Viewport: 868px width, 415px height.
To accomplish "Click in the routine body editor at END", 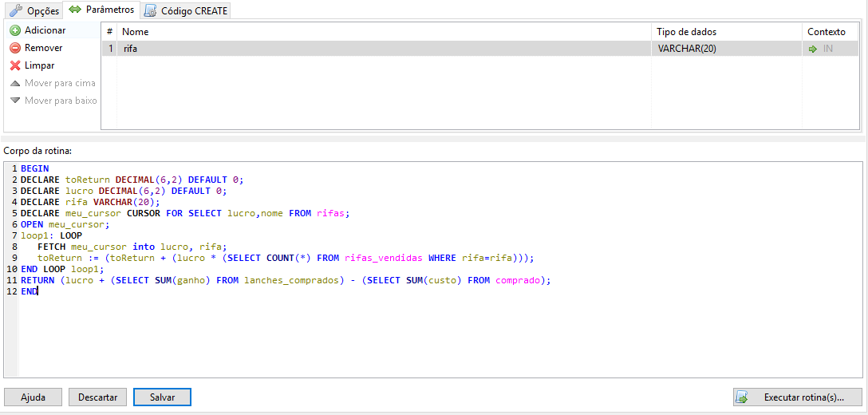I will tap(29, 291).
